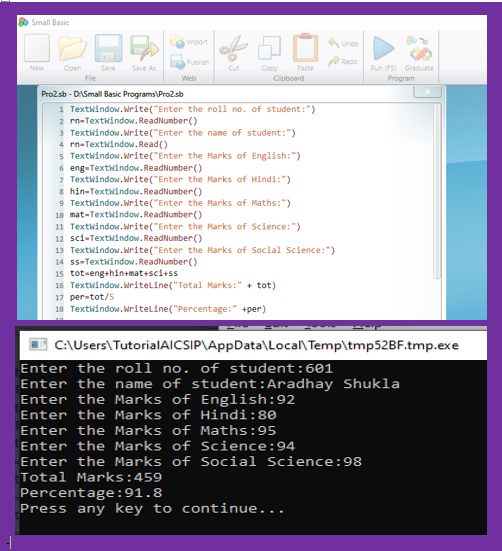Screen dimensions: 502x551
Task: Select the Pro2.sb document title text
Action: click(112, 94)
